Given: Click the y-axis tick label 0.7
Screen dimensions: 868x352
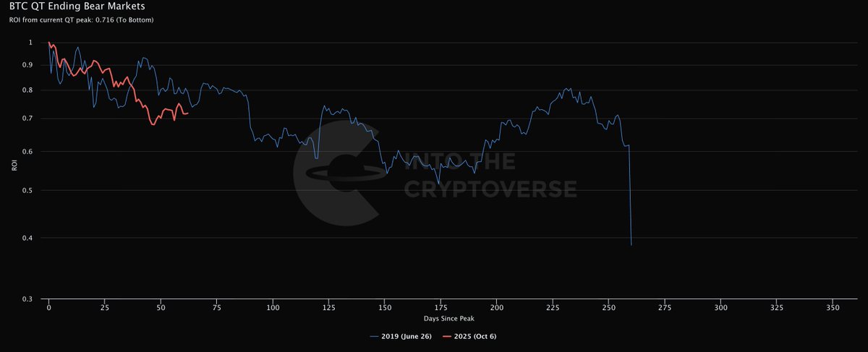Looking at the screenshot, I should (x=27, y=119).
